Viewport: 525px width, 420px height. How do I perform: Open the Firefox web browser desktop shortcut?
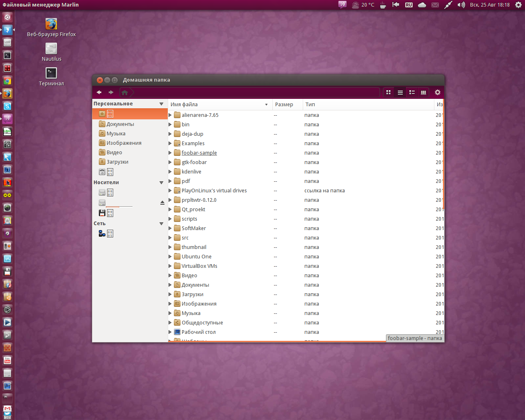pos(51,24)
